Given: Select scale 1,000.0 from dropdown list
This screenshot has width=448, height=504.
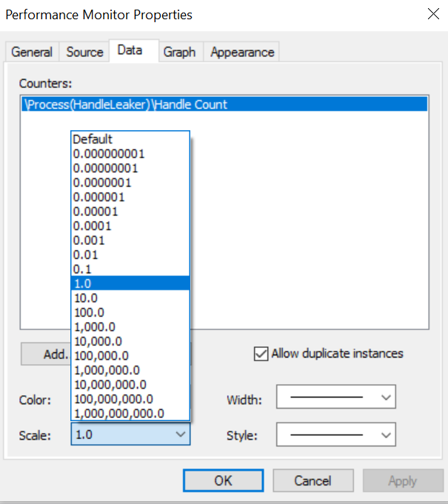Looking at the screenshot, I should coord(94,326).
